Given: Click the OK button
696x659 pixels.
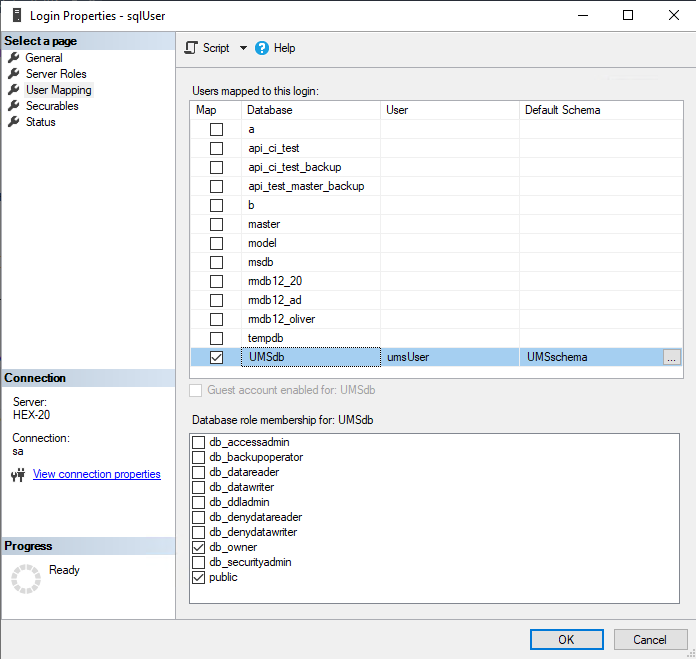Looking at the screenshot, I should click(x=566, y=639).
